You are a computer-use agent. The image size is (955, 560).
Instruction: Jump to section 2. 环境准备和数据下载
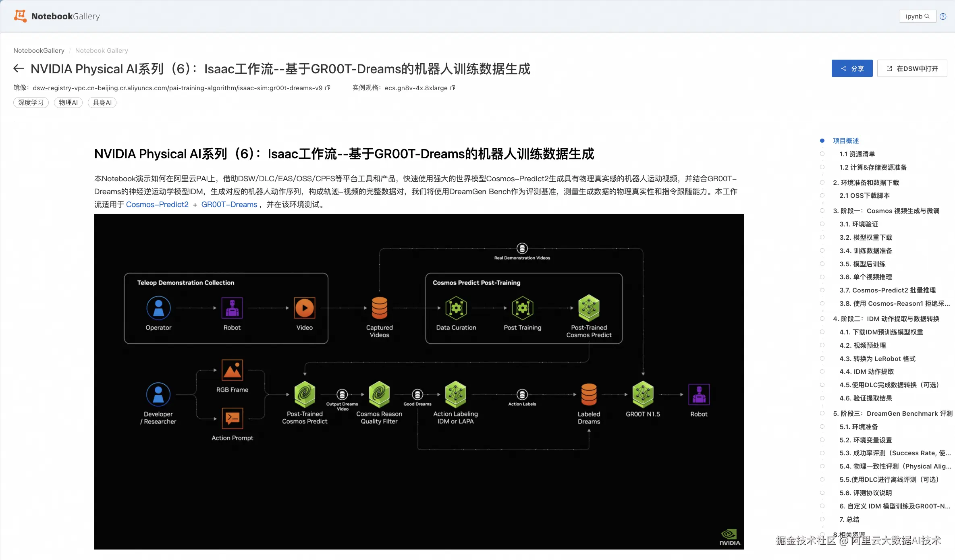(866, 183)
